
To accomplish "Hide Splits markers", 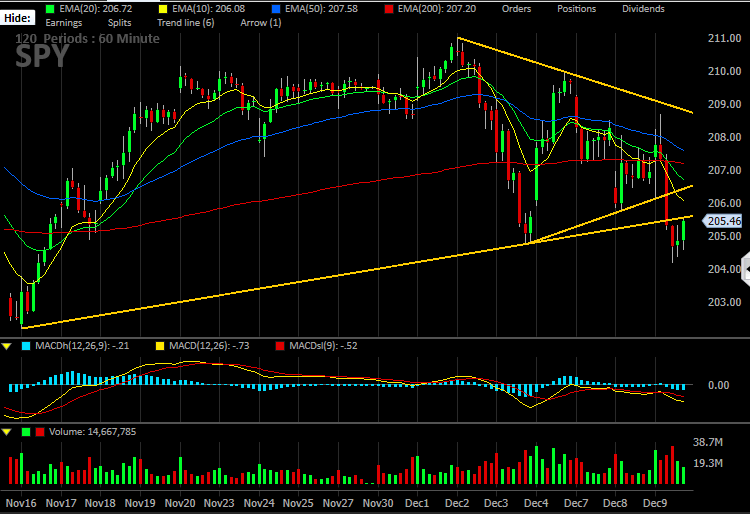I will click(119, 22).
